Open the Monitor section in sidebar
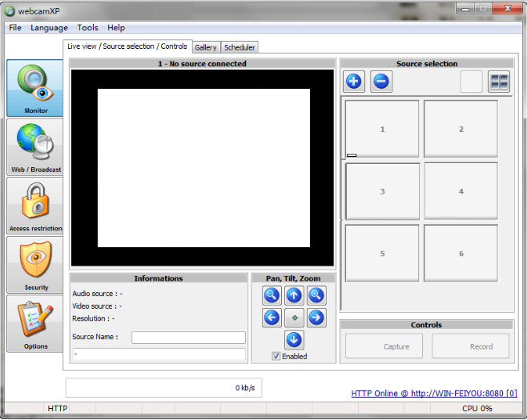 point(35,88)
